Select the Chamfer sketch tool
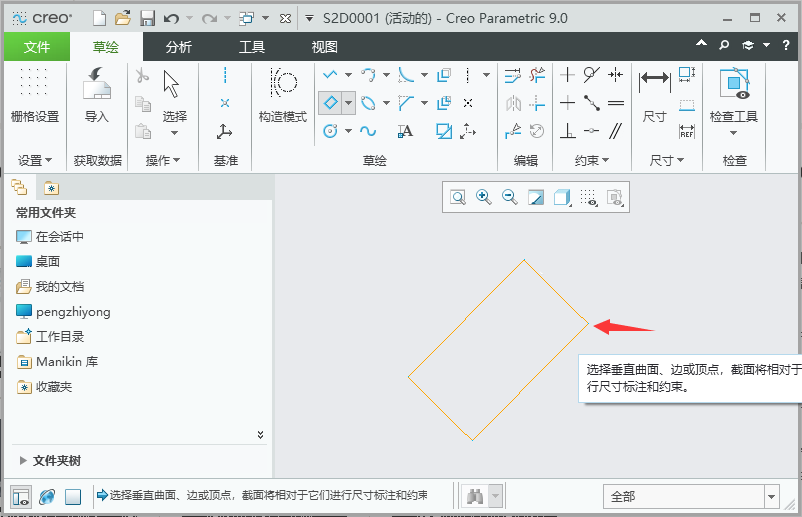The height and width of the screenshot is (517, 802). [x=406, y=103]
